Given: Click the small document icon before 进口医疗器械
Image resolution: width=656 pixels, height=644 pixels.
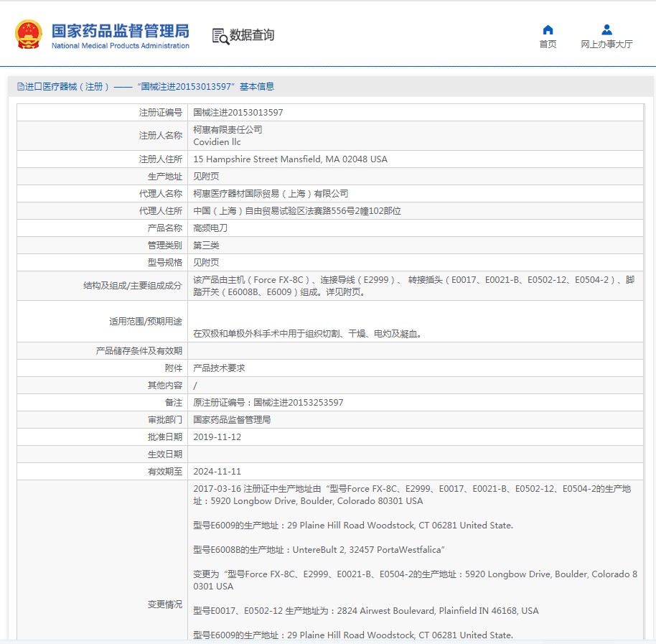Looking at the screenshot, I should [x=21, y=87].
